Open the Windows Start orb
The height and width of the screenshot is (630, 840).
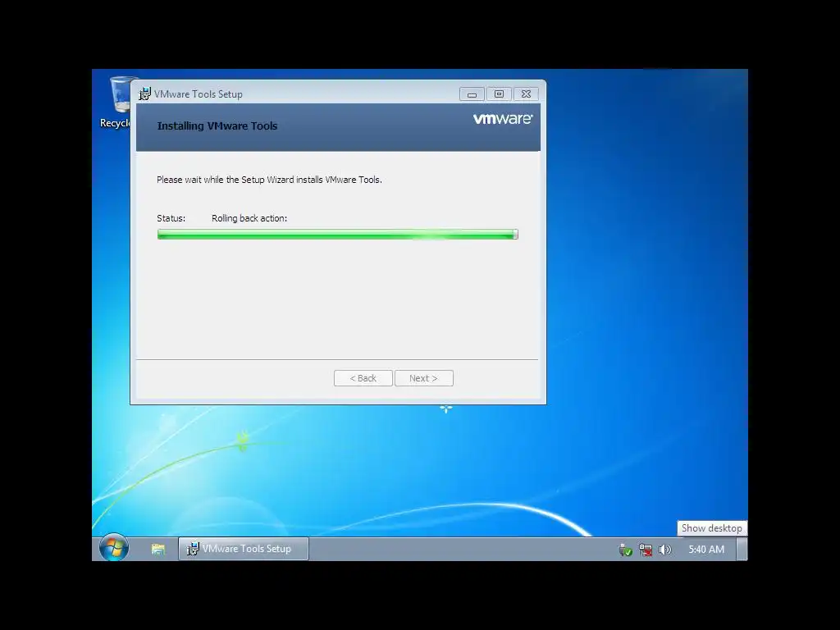click(x=113, y=548)
